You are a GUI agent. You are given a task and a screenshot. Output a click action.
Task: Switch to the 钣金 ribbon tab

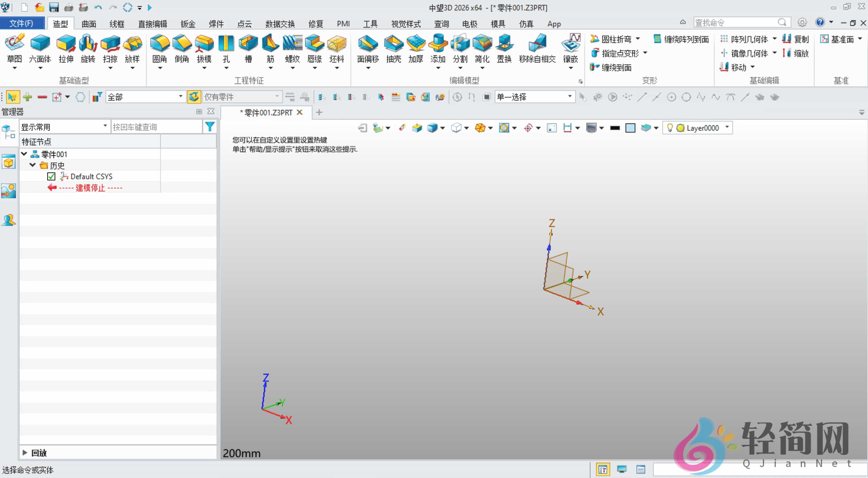[187, 24]
